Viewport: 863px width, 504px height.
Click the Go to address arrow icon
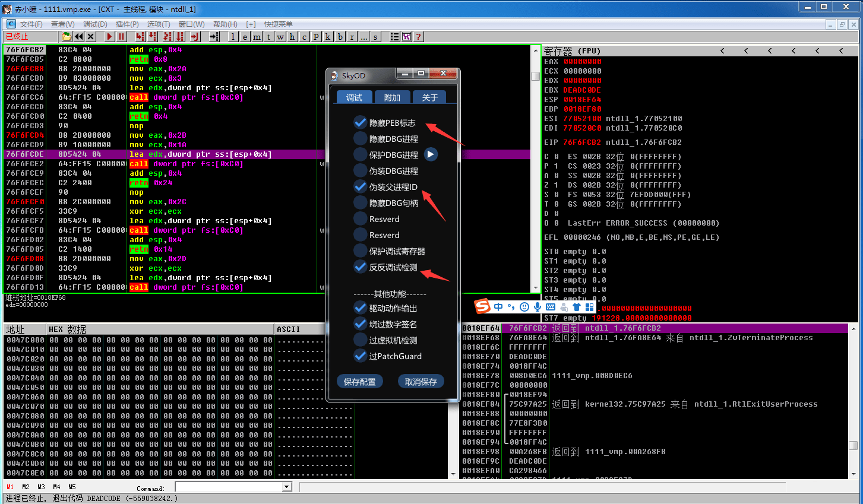tap(214, 37)
